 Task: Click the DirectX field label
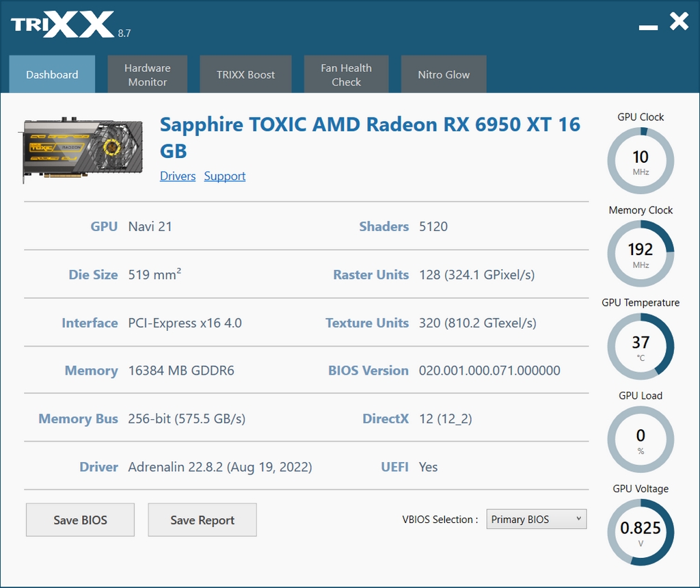pos(386,419)
